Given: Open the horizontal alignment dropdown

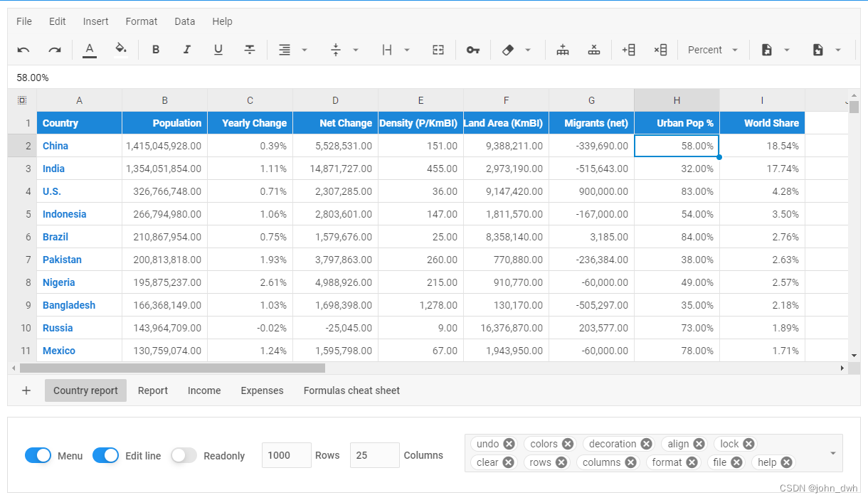Looking at the screenshot, I should [305, 50].
